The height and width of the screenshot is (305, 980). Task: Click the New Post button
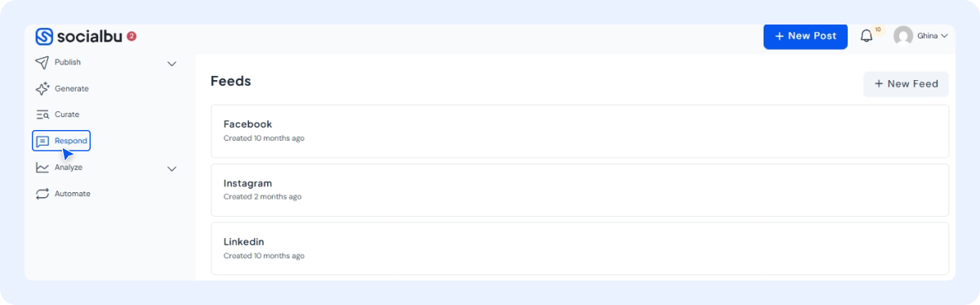coord(805,36)
